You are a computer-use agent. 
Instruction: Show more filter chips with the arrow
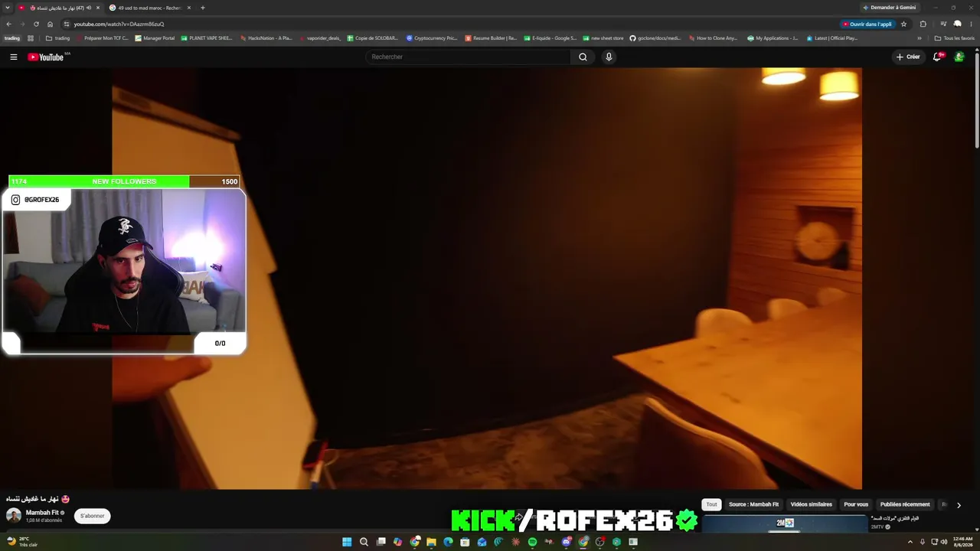tap(959, 505)
